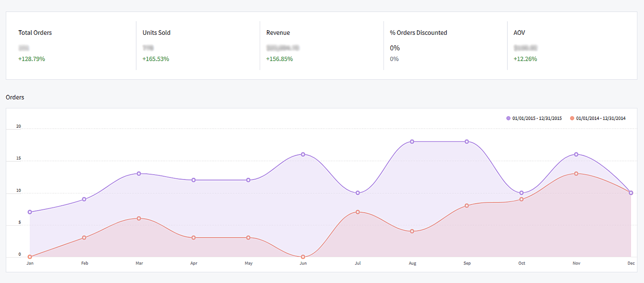This screenshot has width=644, height=283.
Task: Click the Apr label on the x-axis
Action: tap(194, 263)
